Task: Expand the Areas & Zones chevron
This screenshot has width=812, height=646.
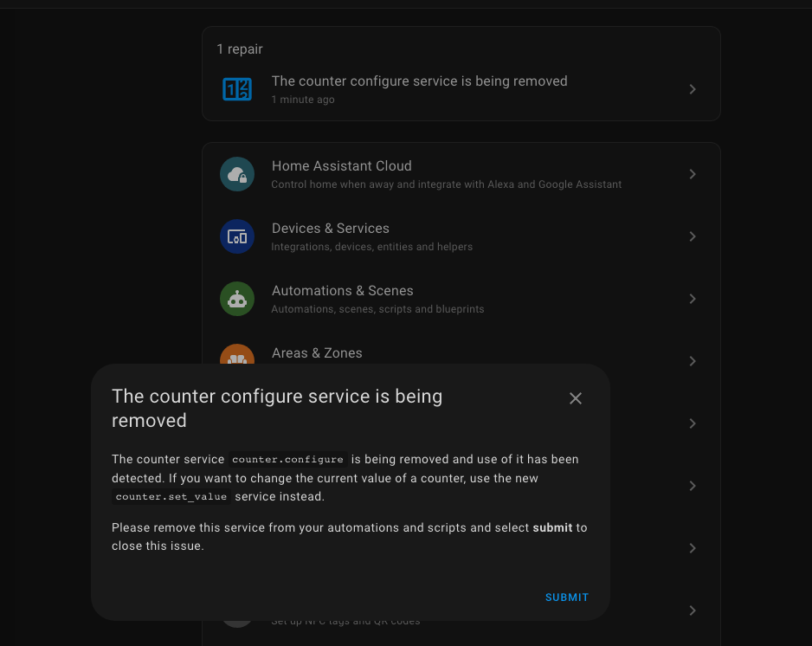Action: pos(692,361)
